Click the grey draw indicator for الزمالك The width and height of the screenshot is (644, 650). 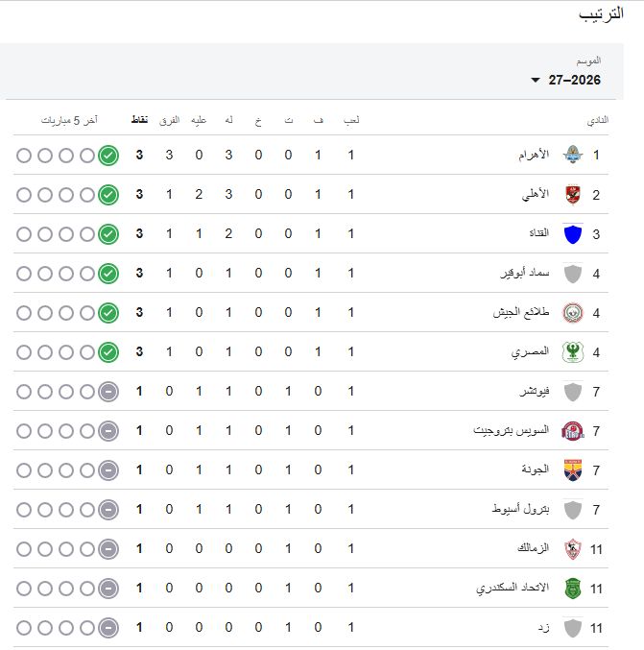pos(108,549)
